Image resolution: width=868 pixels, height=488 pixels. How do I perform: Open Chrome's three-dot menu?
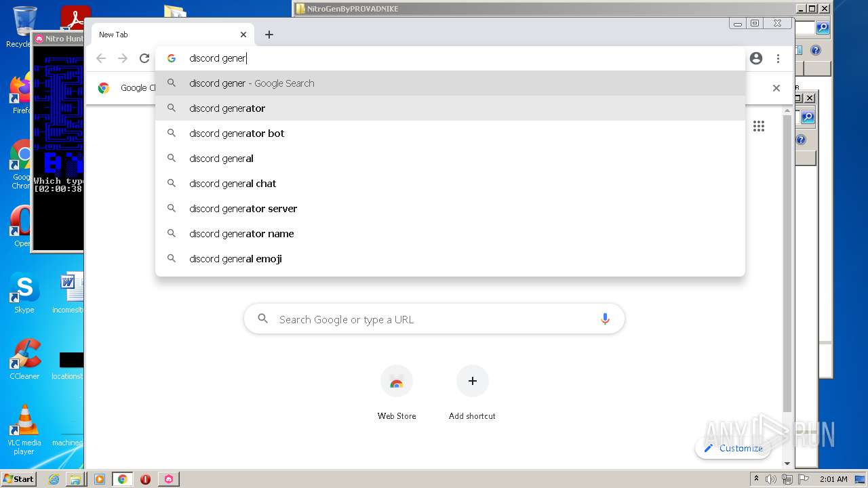pos(778,58)
